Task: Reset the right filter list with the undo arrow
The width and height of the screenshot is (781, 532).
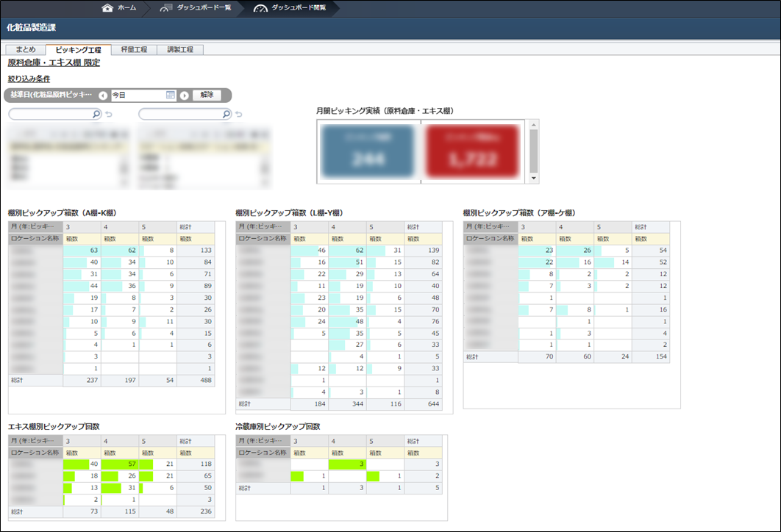Action: [x=239, y=115]
